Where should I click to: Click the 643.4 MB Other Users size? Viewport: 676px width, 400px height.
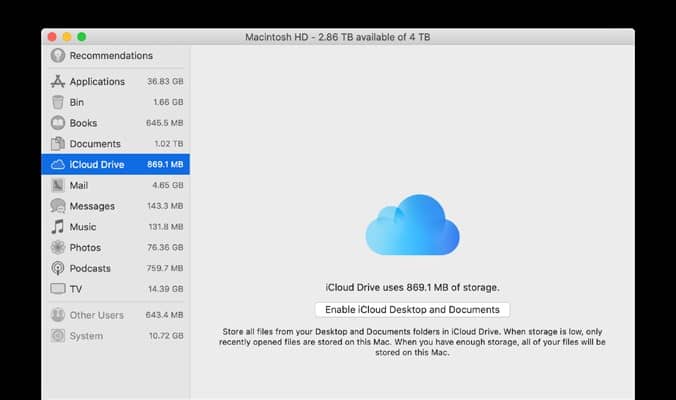click(x=164, y=315)
